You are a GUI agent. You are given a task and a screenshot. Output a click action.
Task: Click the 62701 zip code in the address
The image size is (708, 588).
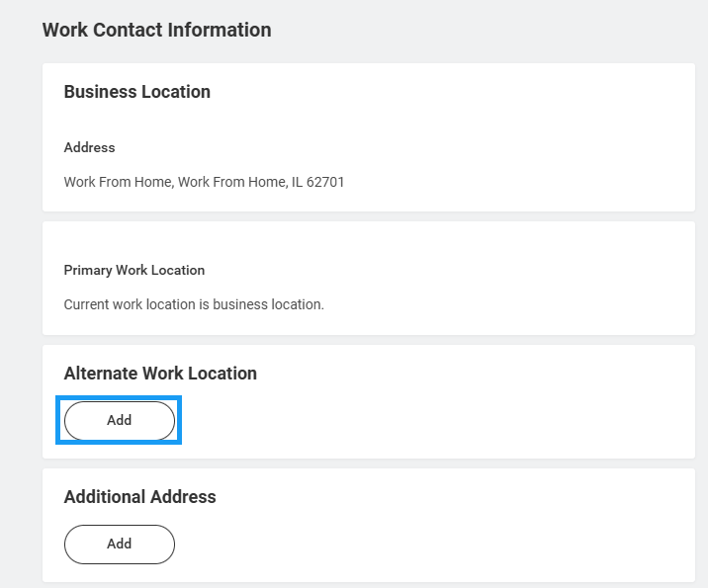[x=325, y=182]
